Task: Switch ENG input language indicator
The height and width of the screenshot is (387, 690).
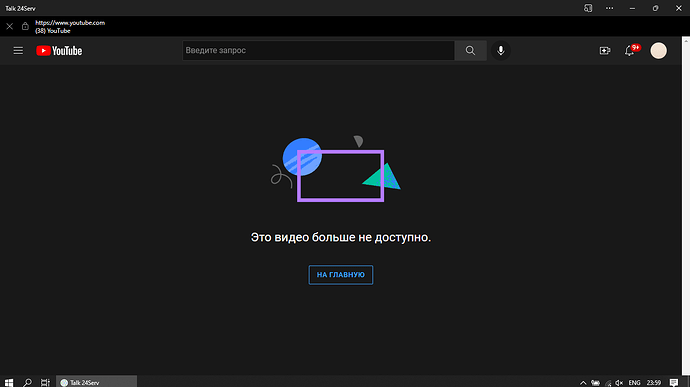Action: 634,383
